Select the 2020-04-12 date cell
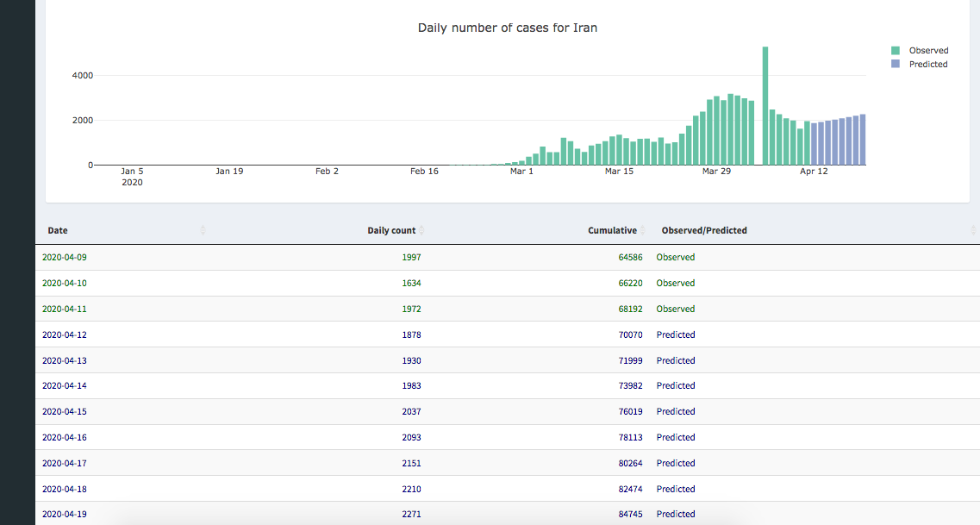 [x=64, y=334]
